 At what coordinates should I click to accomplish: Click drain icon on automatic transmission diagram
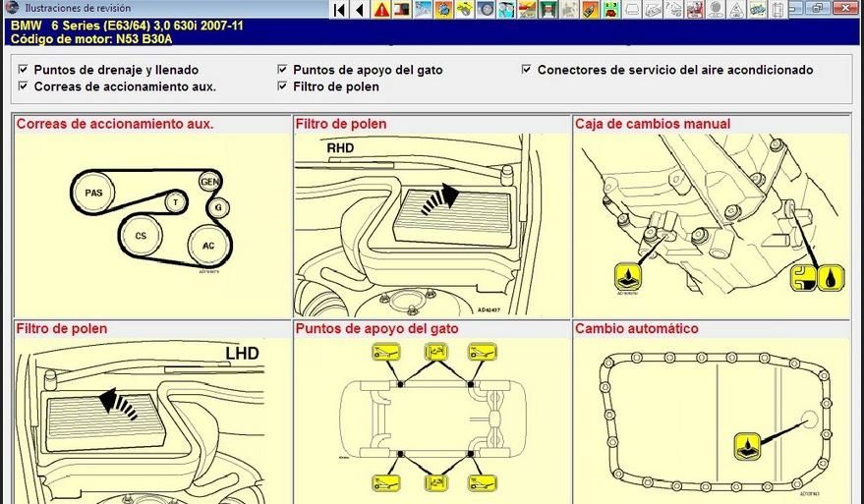coord(748,447)
